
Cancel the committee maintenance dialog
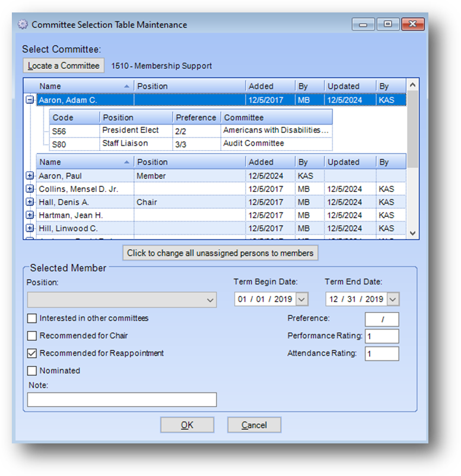click(254, 424)
